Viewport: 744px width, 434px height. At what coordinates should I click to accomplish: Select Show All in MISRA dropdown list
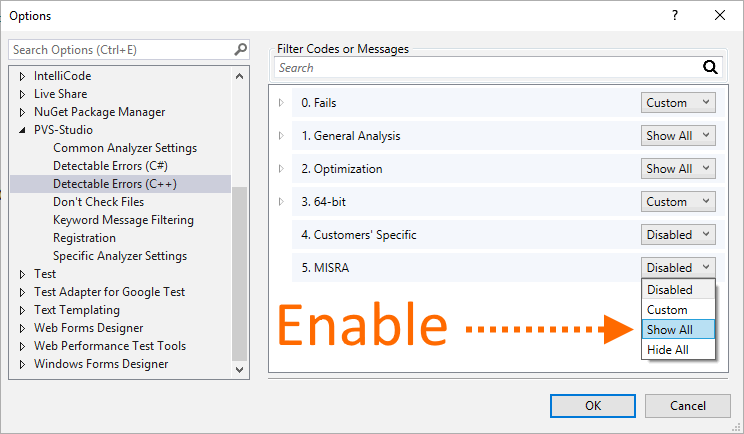click(677, 330)
